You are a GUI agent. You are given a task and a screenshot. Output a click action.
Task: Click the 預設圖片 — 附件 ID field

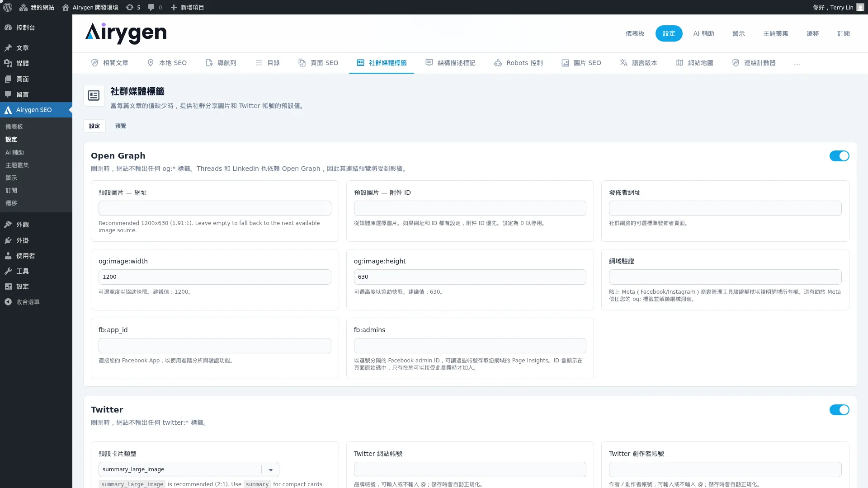coord(470,208)
